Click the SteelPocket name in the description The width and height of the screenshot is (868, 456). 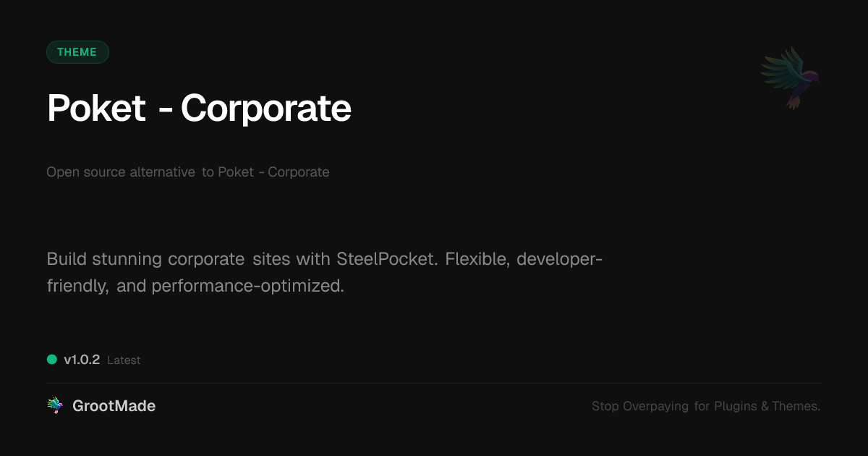pyautogui.click(x=386, y=259)
